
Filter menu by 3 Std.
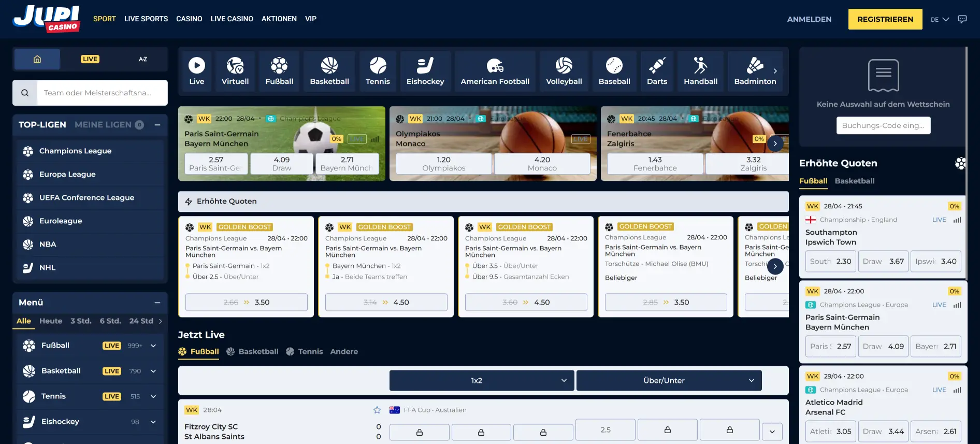(81, 321)
